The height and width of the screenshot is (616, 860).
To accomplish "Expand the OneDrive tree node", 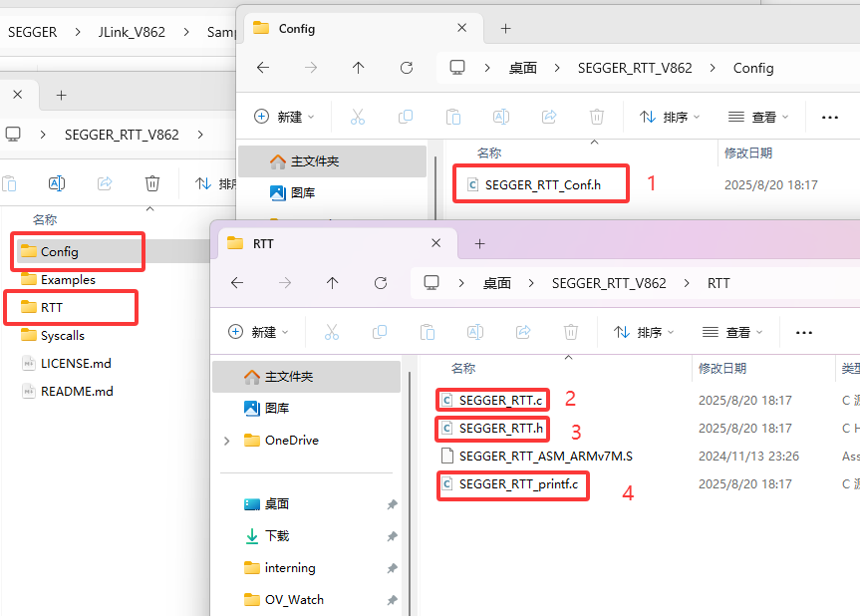I will tap(227, 441).
